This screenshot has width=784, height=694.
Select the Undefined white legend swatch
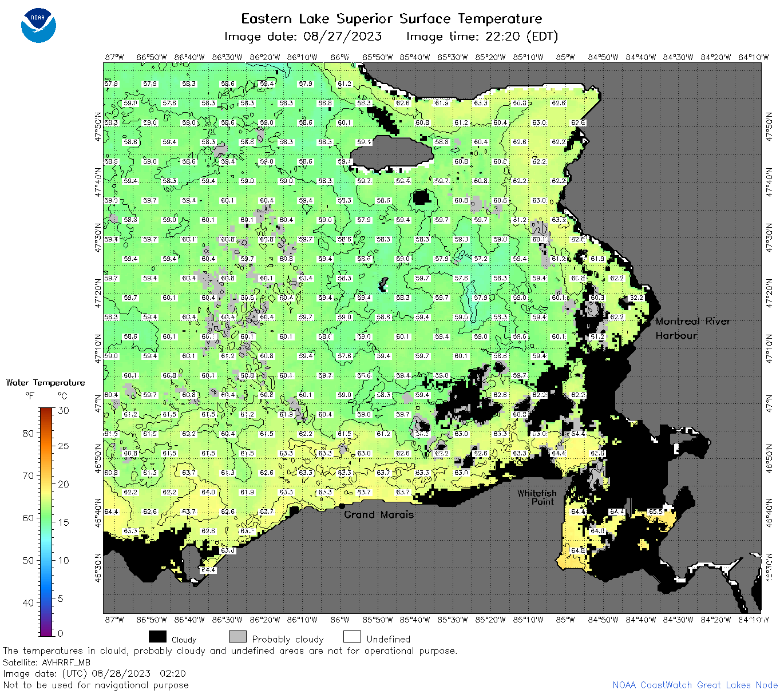(x=352, y=637)
